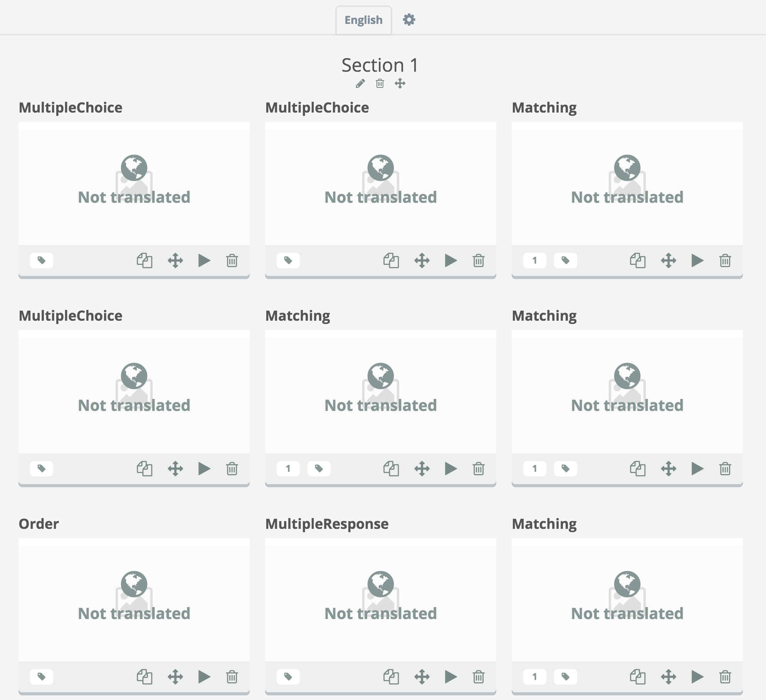Viewport: 766px width, 700px height.
Task: Duplicate the top-middle MultipleChoice card
Action: point(391,261)
